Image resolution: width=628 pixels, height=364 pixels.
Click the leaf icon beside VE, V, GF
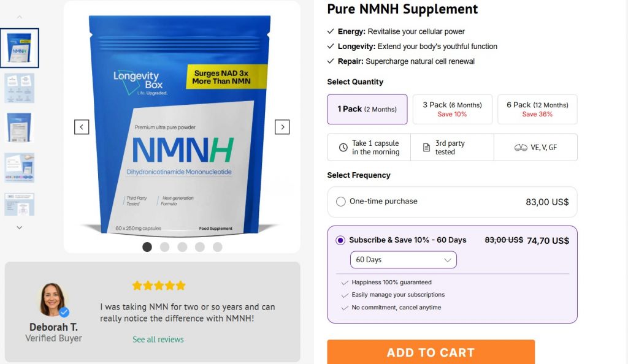521,148
